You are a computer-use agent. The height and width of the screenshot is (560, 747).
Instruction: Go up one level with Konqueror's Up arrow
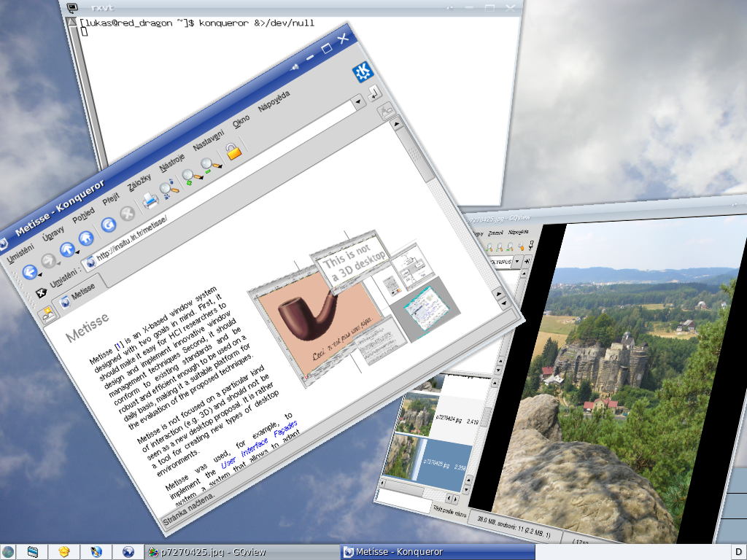tap(66, 249)
